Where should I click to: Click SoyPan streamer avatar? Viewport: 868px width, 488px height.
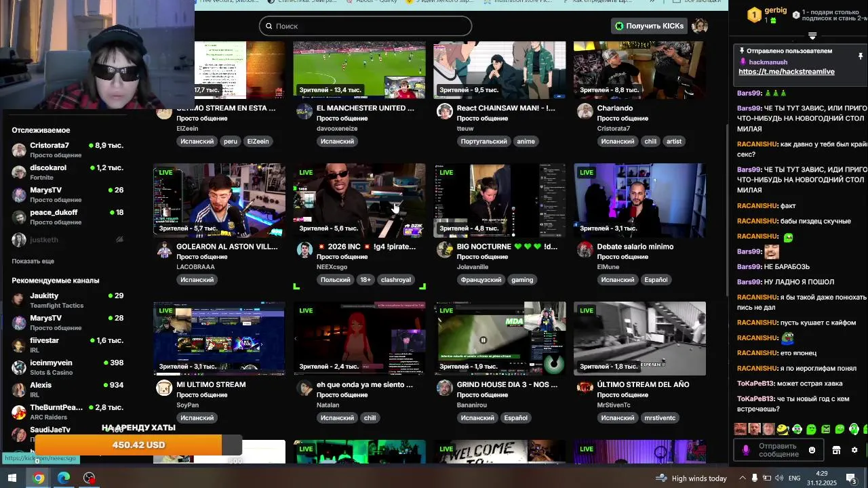tap(164, 388)
